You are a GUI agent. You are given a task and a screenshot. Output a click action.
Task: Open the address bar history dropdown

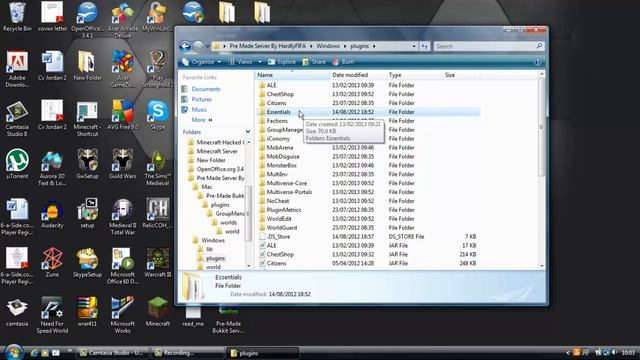point(414,46)
